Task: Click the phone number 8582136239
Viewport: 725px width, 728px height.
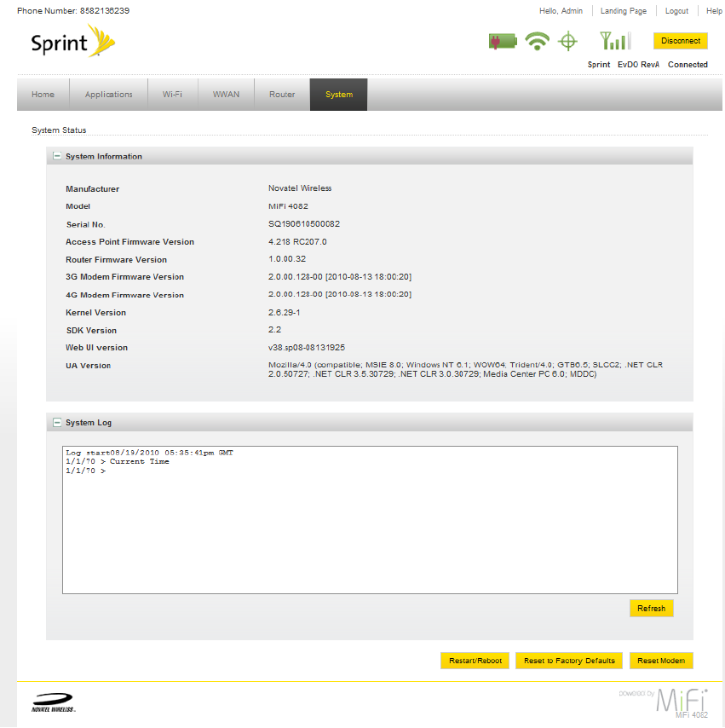Action: [105, 11]
